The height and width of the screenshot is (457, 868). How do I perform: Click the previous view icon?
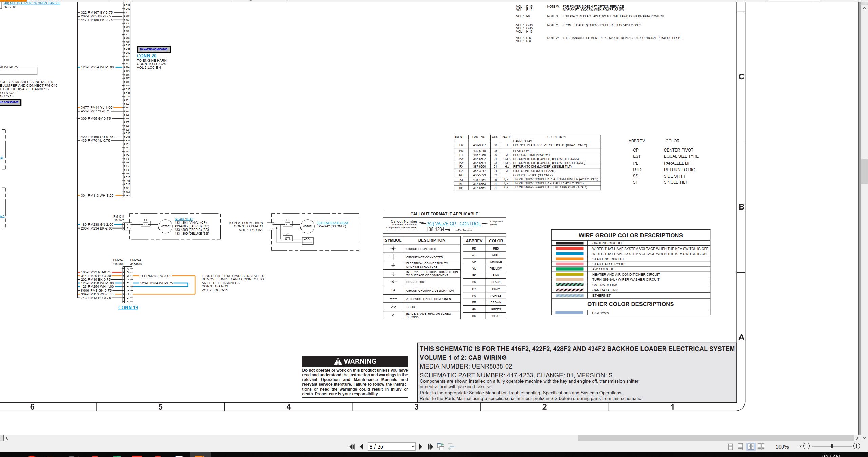[x=441, y=447]
